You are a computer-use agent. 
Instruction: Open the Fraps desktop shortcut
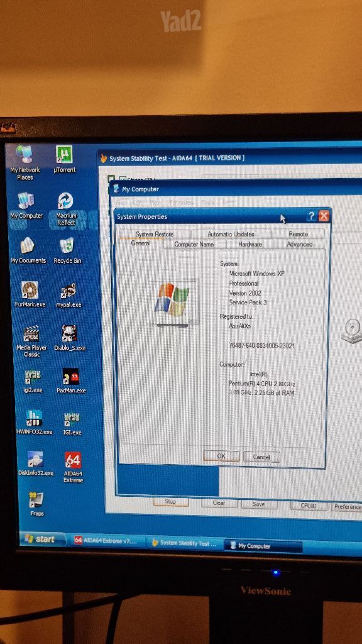(x=36, y=504)
